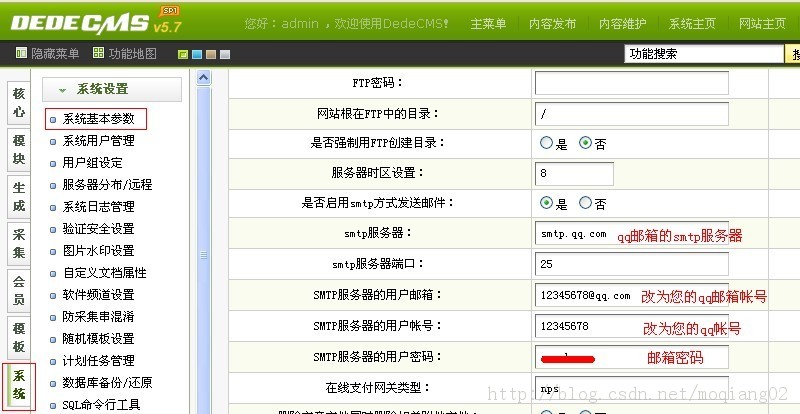Click the 服务器时区设置 input field

[x=574, y=174]
